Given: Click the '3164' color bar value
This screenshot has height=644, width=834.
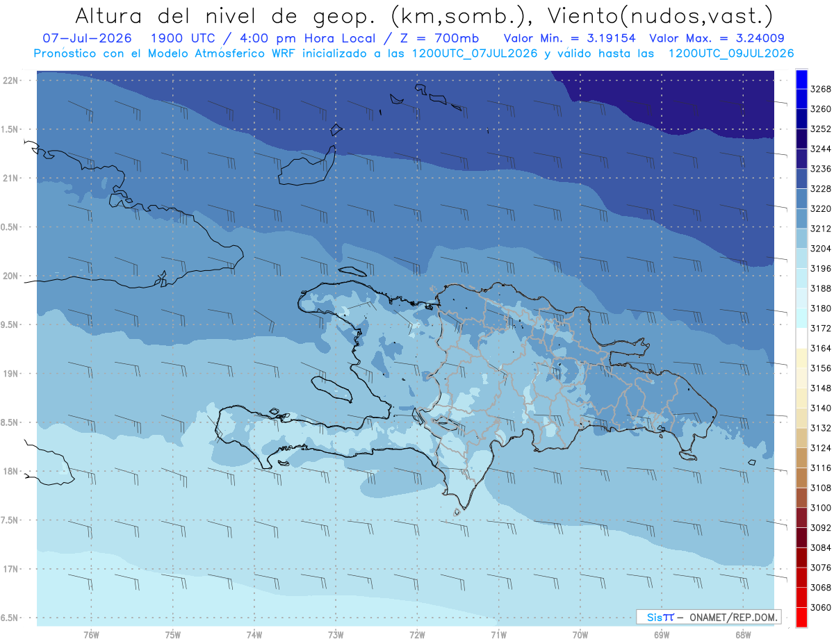Looking at the screenshot, I should pos(821,348).
